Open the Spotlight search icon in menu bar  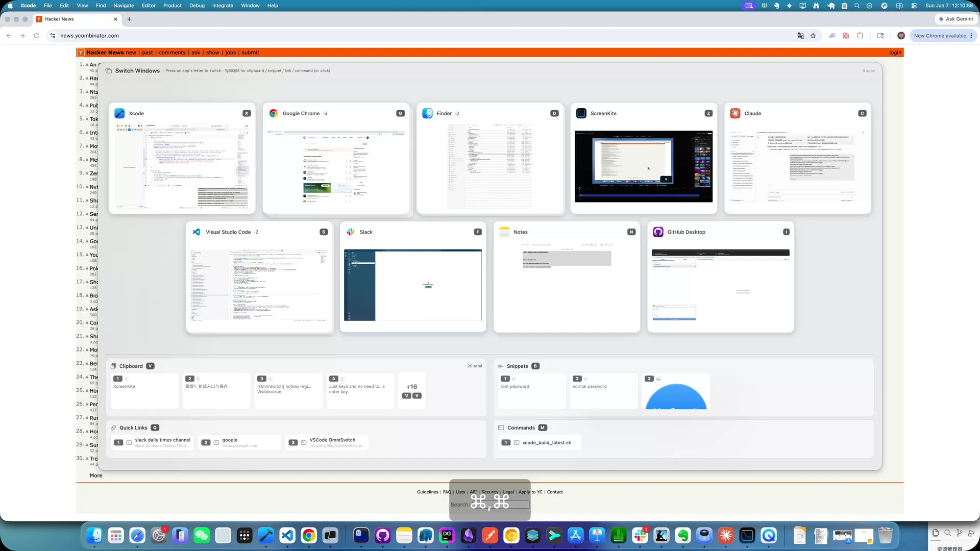pyautogui.click(x=857, y=6)
